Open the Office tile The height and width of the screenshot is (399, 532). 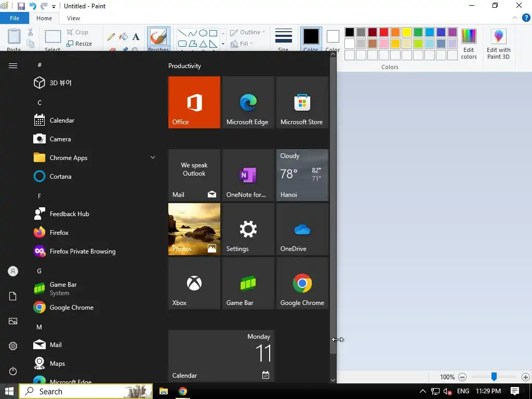(x=194, y=102)
